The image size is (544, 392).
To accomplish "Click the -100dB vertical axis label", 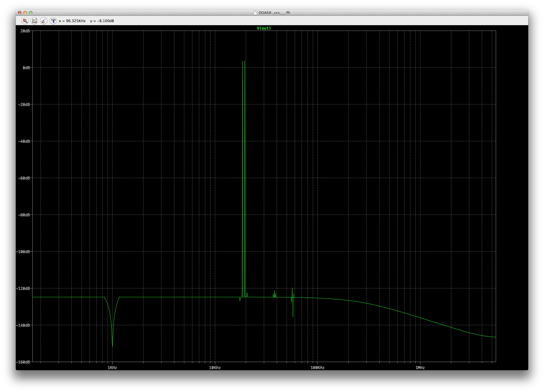I will tap(23, 252).
